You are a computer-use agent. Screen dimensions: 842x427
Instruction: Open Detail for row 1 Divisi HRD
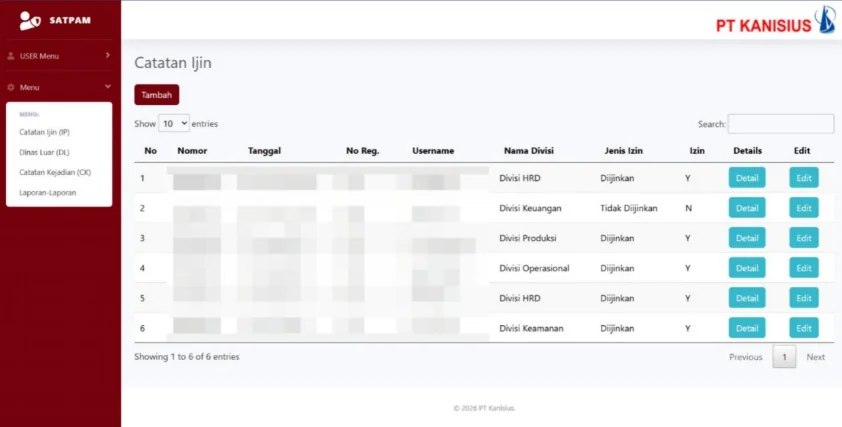pos(747,178)
